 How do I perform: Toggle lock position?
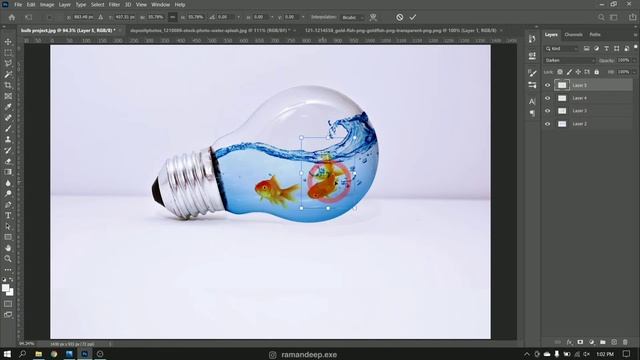pyautogui.click(x=578, y=72)
